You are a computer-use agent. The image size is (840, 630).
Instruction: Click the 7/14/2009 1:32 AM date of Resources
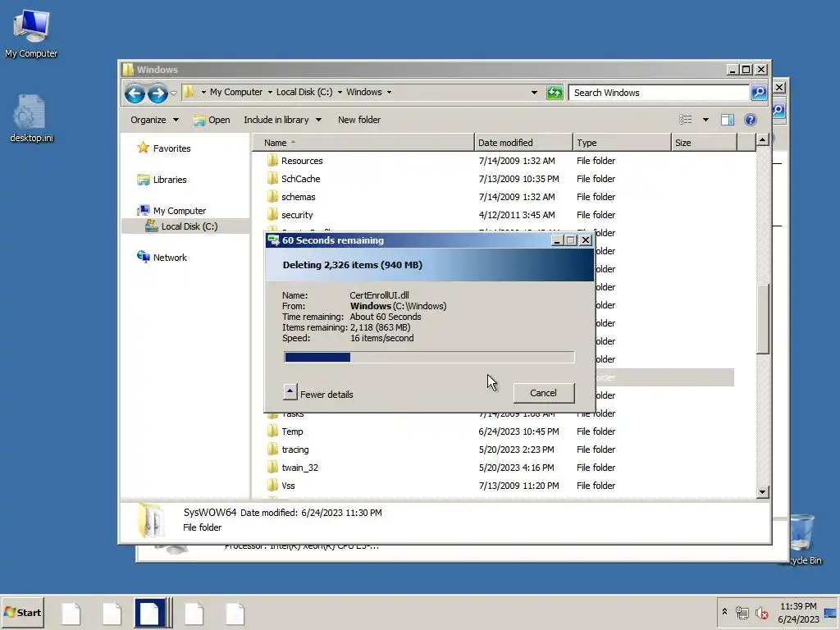[x=517, y=161]
